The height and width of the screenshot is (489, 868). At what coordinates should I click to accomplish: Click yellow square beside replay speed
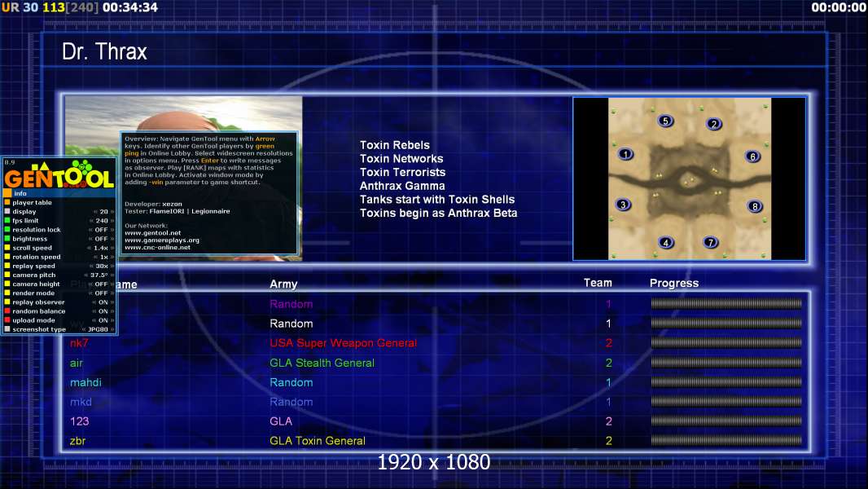pyautogui.click(x=7, y=266)
